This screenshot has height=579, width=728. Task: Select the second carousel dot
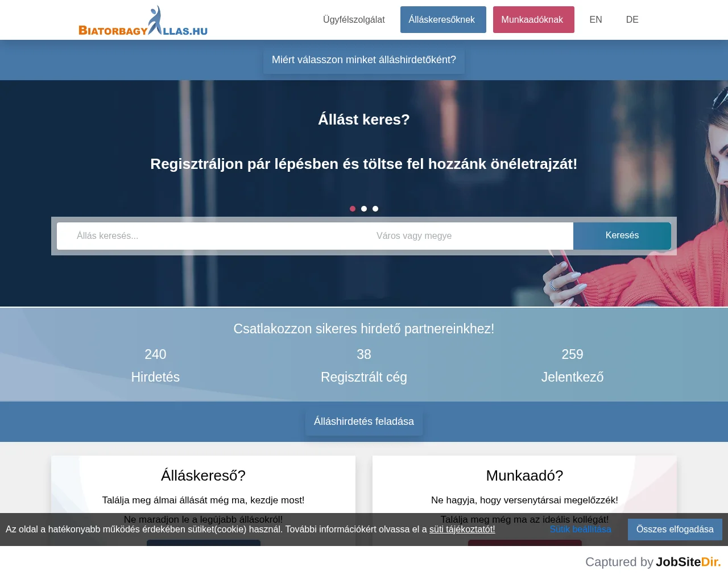pos(364,209)
